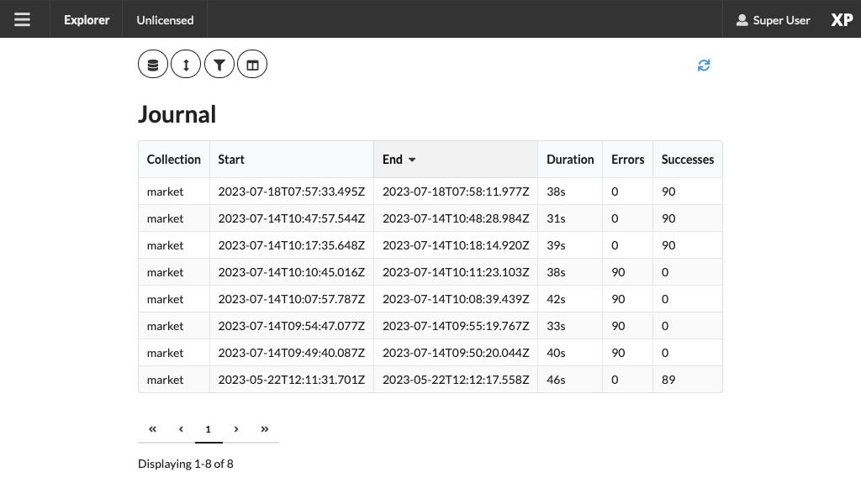Image resolution: width=861 pixels, height=504 pixels.
Task: Open the sort options arrow icon
Action: coord(186,64)
